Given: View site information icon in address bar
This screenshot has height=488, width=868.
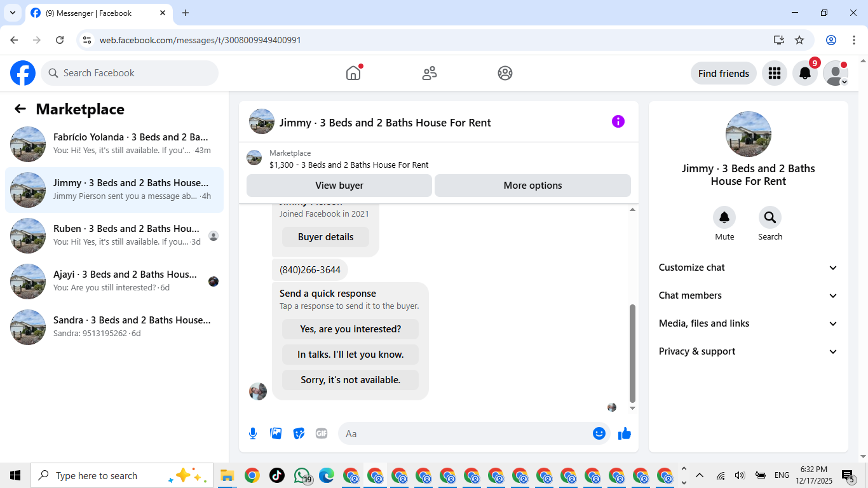Looking at the screenshot, I should pyautogui.click(x=88, y=40).
